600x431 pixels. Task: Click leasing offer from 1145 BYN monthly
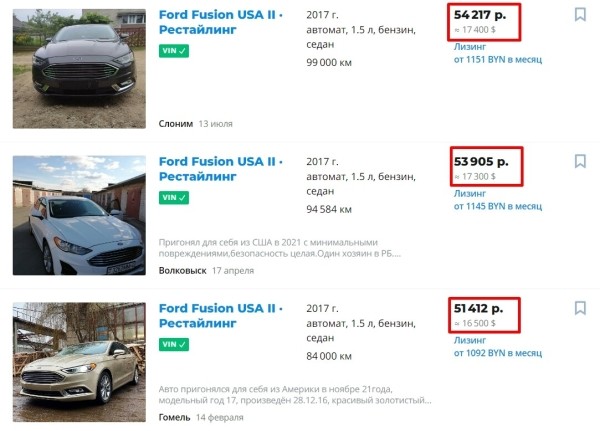point(497,206)
